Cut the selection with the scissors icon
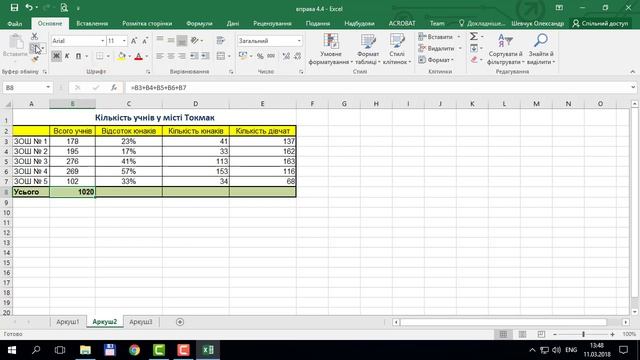Image resolution: width=640 pixels, height=360 pixels. (x=35, y=37)
